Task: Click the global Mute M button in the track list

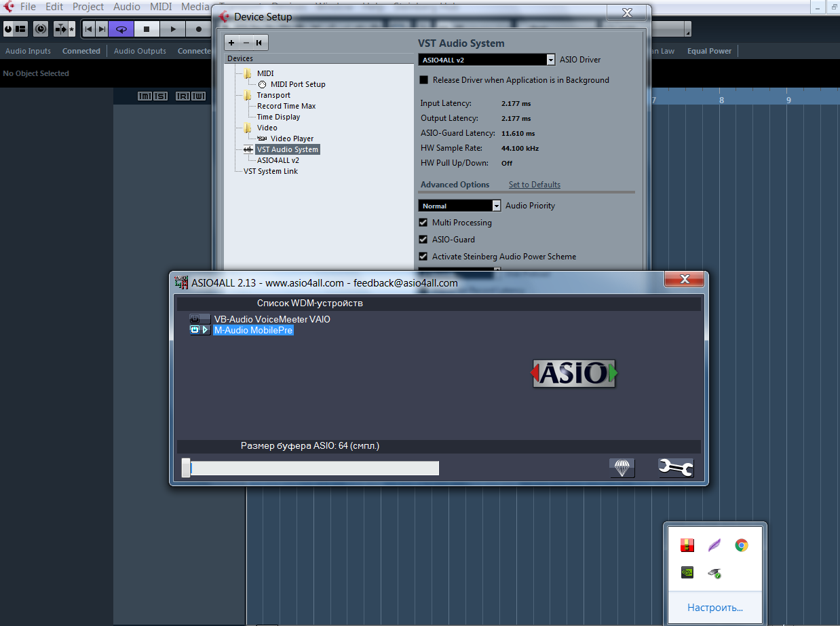Action: click(x=145, y=96)
